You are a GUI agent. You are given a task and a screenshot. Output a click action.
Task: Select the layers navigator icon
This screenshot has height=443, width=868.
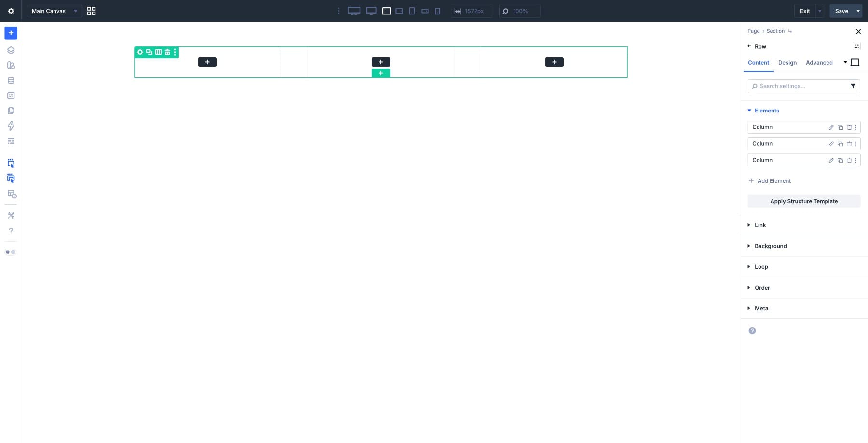coord(11,50)
